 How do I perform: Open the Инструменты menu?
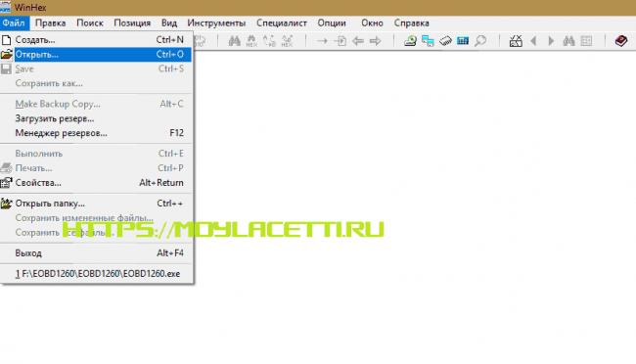216,23
